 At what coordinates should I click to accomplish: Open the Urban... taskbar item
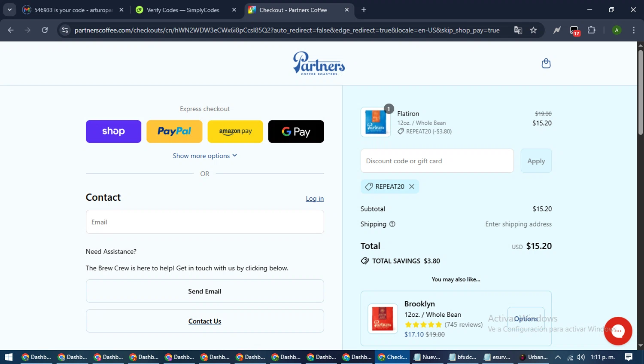(534, 357)
